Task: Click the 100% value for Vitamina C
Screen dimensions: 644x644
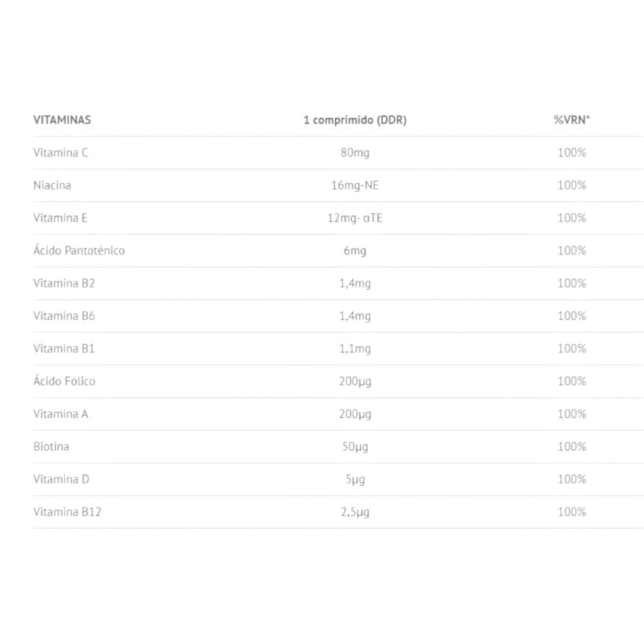Action: pyautogui.click(x=572, y=153)
